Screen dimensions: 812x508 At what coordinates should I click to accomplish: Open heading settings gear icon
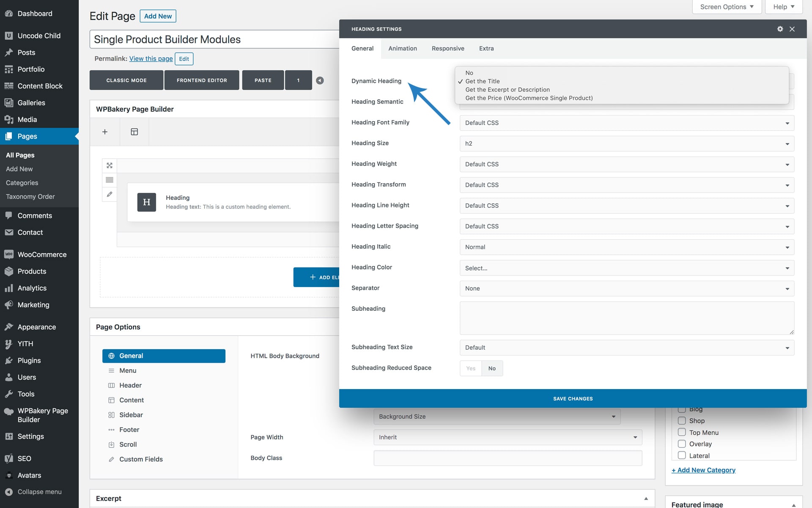pos(780,29)
